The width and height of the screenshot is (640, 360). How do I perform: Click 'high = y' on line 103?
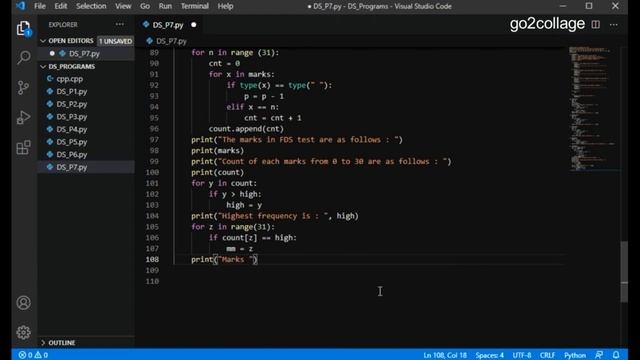coord(244,205)
